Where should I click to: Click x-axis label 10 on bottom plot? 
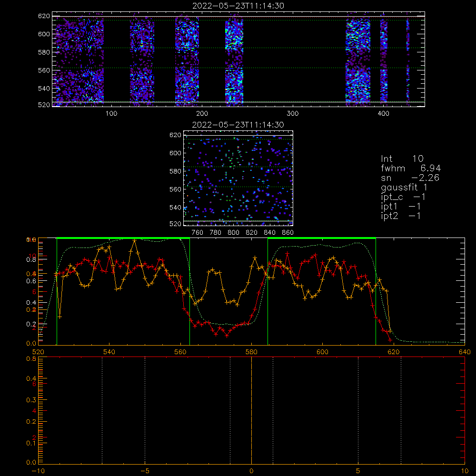465,471
